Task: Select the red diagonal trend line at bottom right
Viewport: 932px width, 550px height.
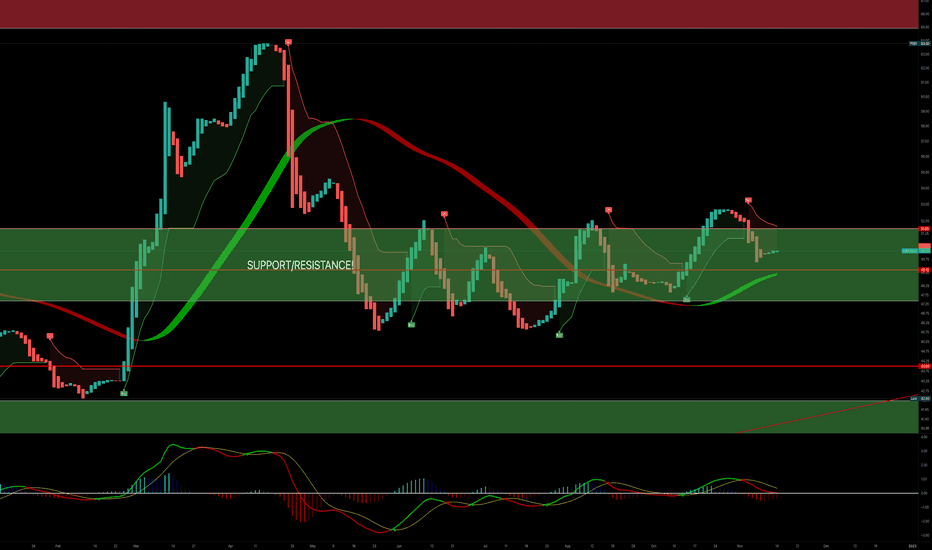Action: click(x=827, y=414)
